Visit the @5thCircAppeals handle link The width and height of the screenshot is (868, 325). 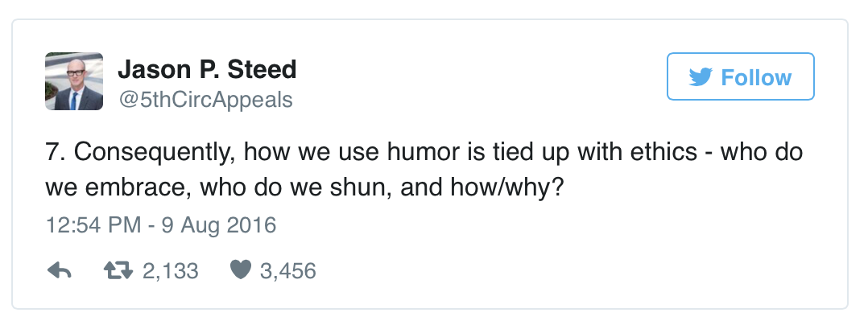(205, 100)
